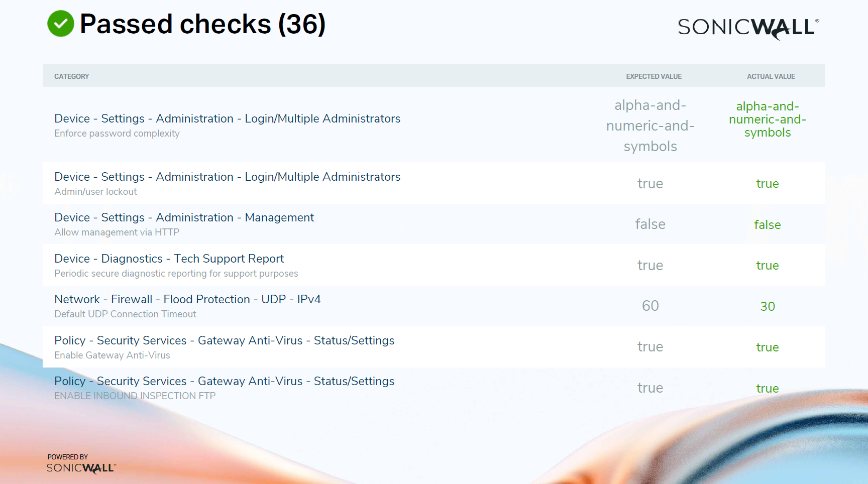The image size is (868, 484).
Task: Click the SonicWall logo at top right
Action: [x=748, y=28]
